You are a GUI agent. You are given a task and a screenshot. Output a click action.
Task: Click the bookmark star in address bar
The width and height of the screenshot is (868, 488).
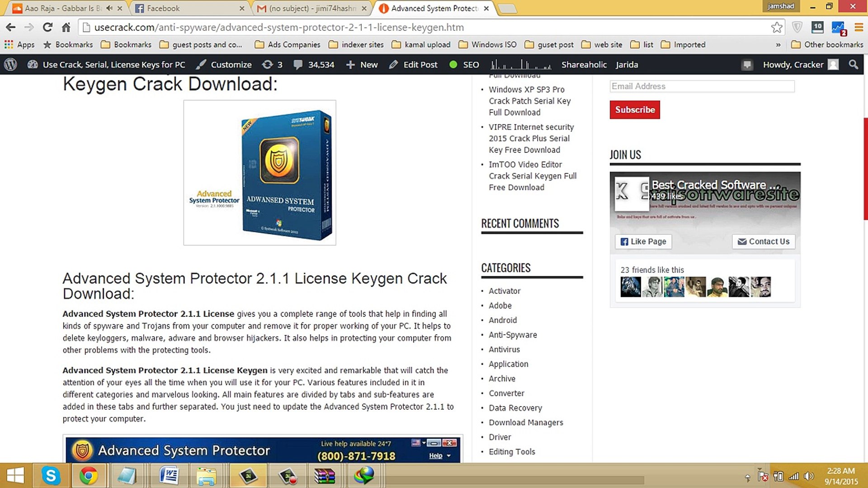click(776, 28)
